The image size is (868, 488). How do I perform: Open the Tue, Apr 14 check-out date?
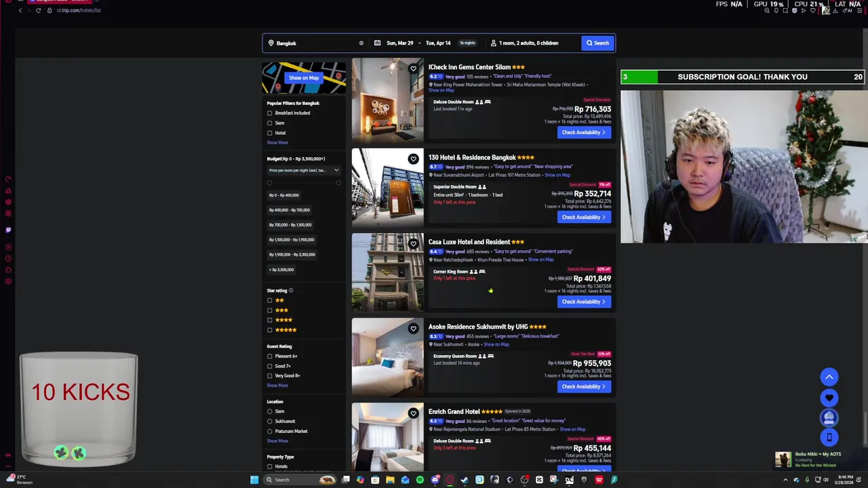point(438,43)
